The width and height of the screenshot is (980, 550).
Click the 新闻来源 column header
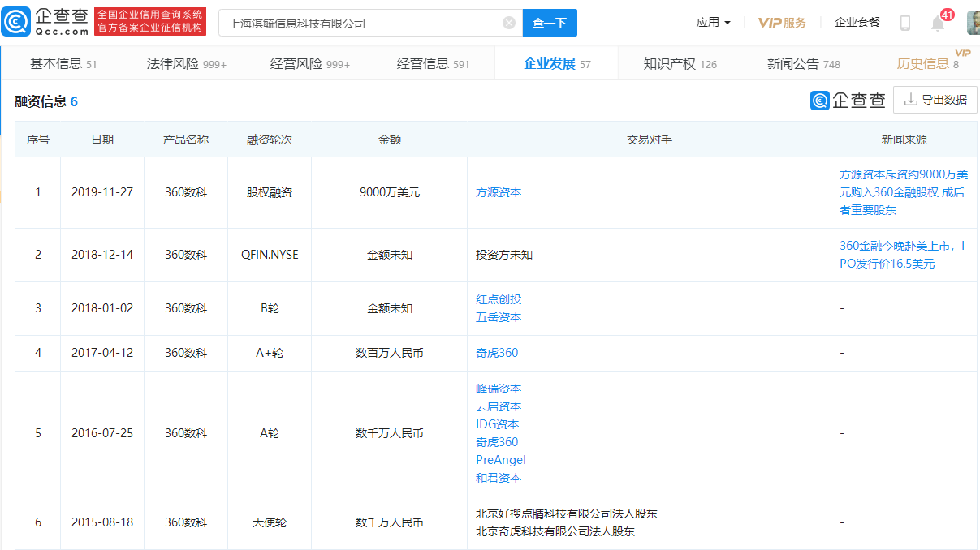click(904, 140)
